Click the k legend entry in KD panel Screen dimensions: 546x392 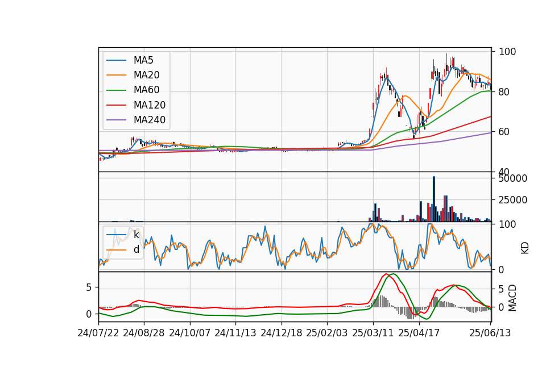coord(136,235)
